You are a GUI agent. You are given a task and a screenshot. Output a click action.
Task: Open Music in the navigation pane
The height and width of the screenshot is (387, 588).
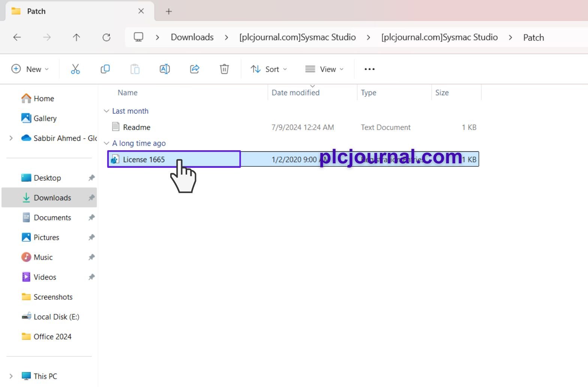43,257
